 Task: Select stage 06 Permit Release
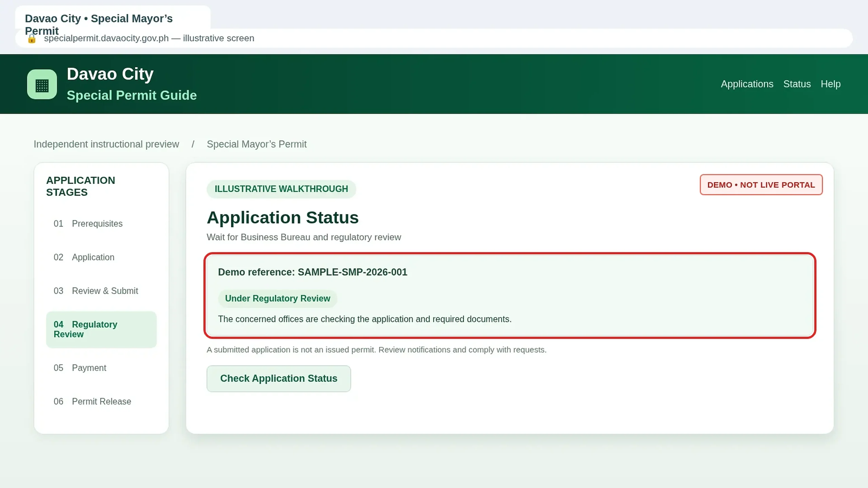click(101, 401)
